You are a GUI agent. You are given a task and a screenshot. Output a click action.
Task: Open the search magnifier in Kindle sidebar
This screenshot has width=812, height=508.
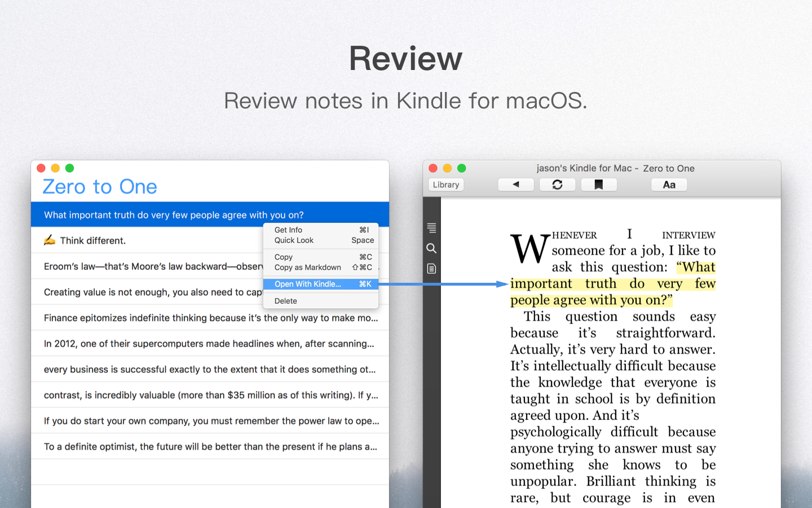coord(431,248)
